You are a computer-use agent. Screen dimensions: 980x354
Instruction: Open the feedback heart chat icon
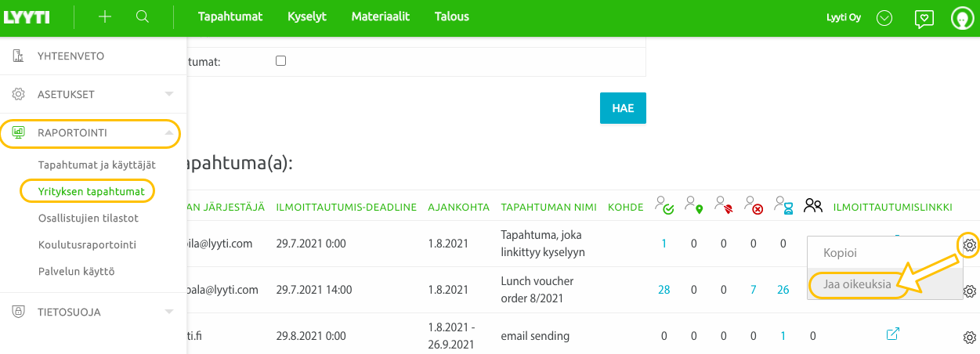pos(924,18)
